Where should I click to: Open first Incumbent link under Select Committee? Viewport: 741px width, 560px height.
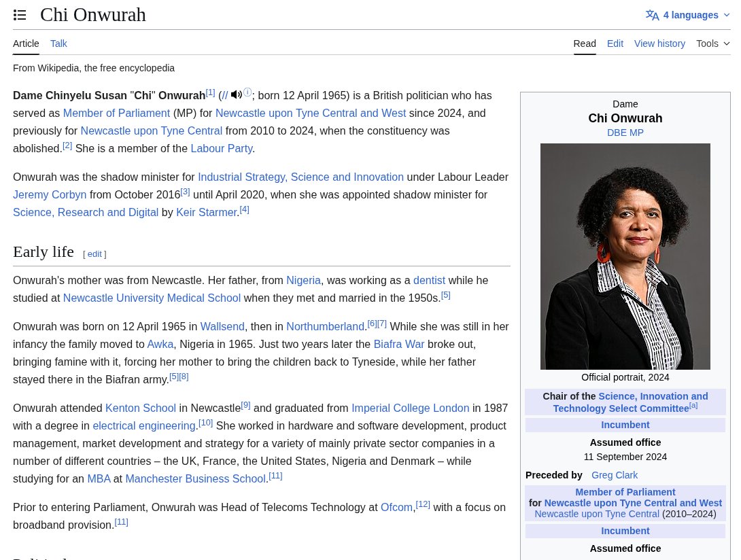pos(625,425)
